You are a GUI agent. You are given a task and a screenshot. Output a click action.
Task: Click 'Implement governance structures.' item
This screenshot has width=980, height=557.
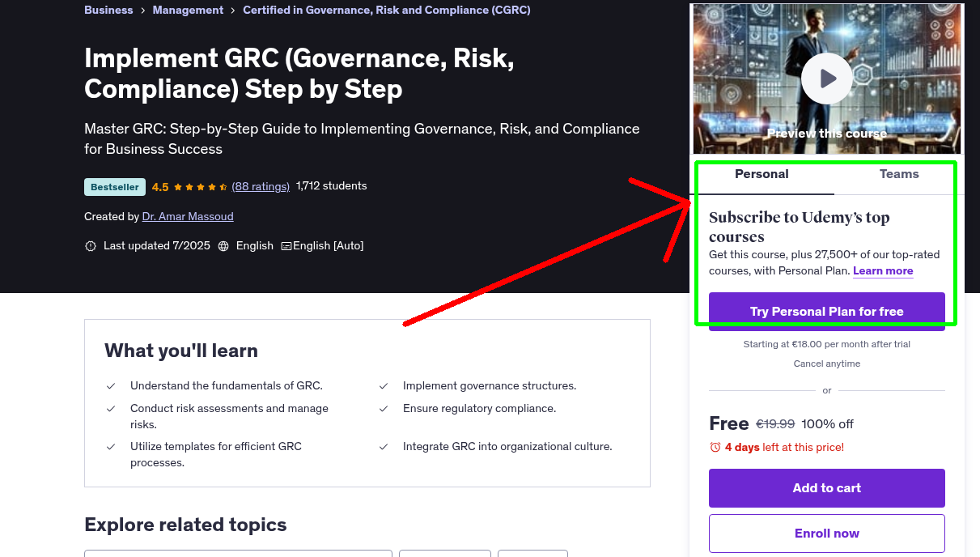(490, 386)
